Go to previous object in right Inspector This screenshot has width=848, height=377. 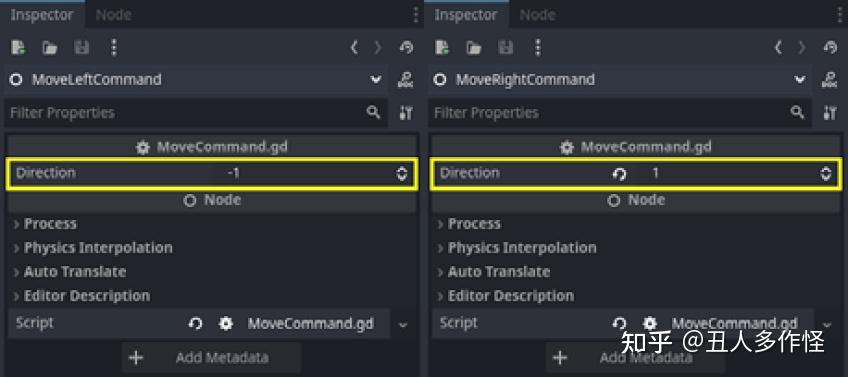(778, 48)
